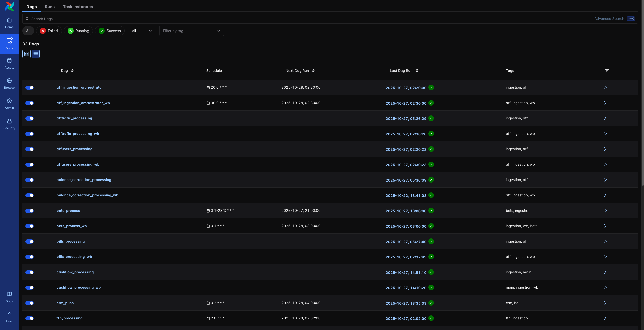The image size is (644, 330).
Task: Open the afftrafic_processing_wb dag link
Action: click(78, 134)
